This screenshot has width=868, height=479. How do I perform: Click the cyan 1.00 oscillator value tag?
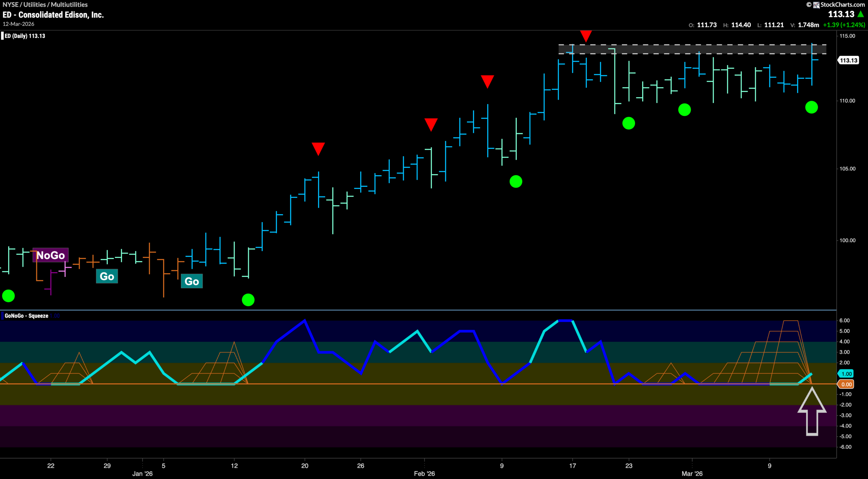click(846, 374)
